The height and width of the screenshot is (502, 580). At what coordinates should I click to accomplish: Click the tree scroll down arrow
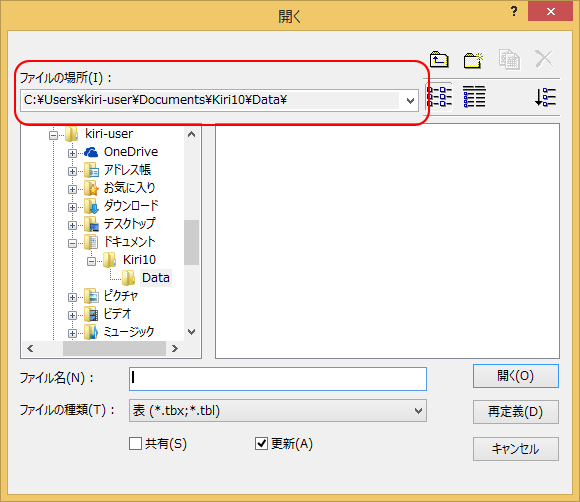pyautogui.click(x=191, y=332)
